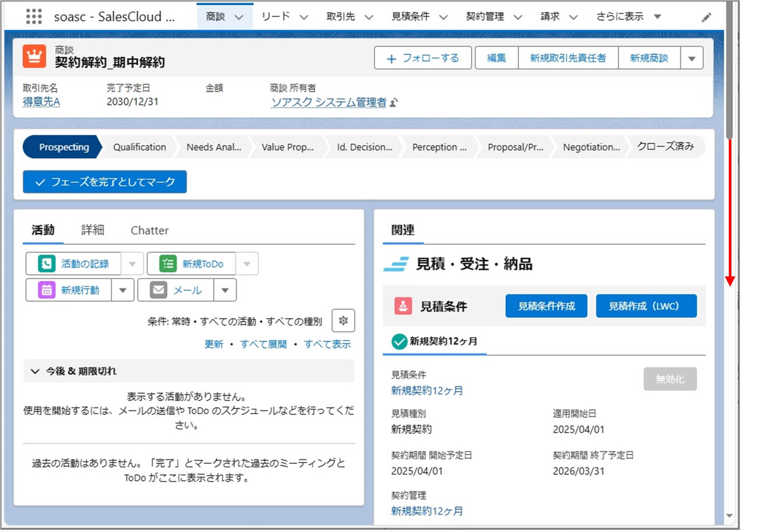Open the 契約管理 nav dropdown chevron
Screen dimensions: 767x532
pos(518,17)
